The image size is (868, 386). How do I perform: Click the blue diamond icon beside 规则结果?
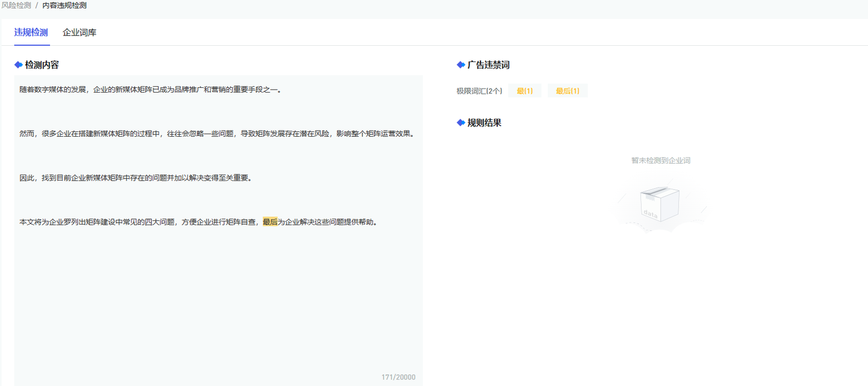coord(461,122)
